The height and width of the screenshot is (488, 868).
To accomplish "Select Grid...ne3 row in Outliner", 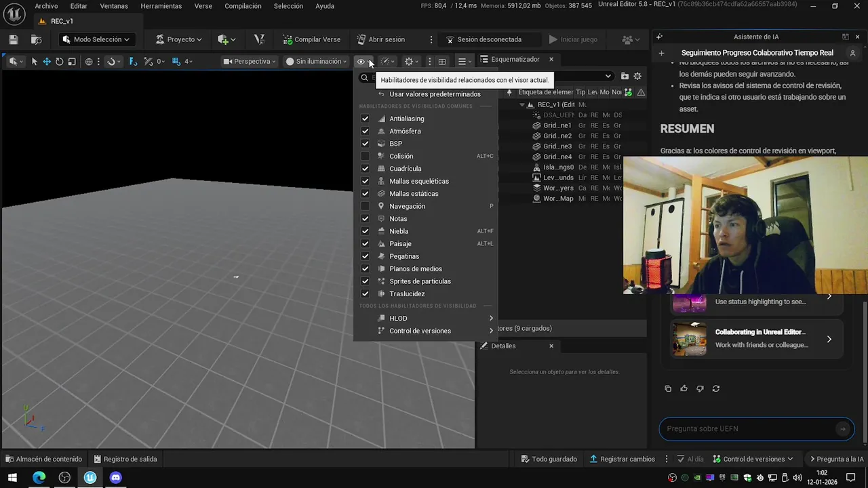I will (557, 146).
